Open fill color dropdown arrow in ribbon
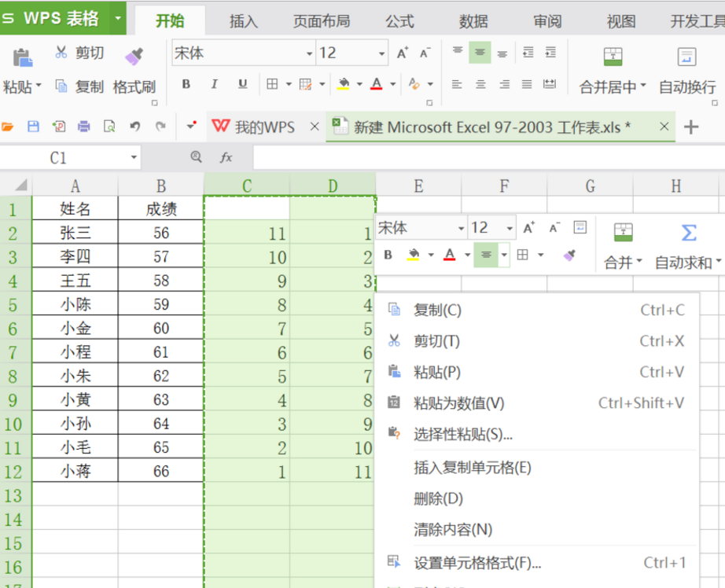The image size is (725, 588). [x=359, y=84]
